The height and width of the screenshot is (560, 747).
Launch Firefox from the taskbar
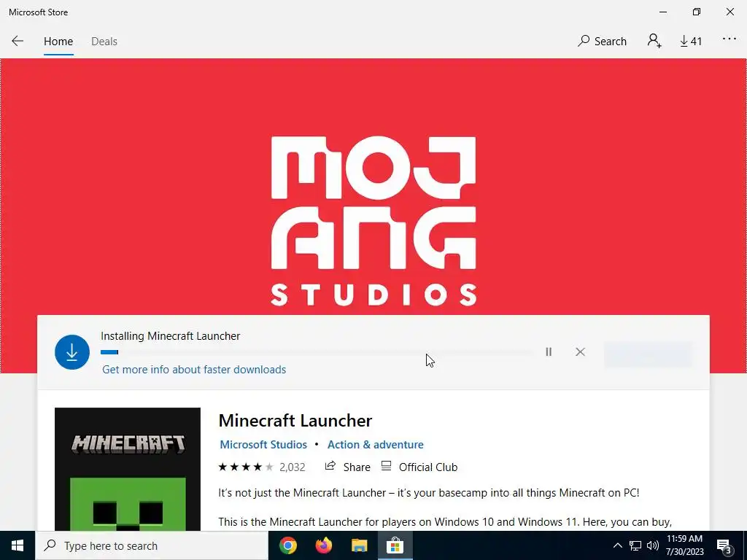[x=323, y=545]
